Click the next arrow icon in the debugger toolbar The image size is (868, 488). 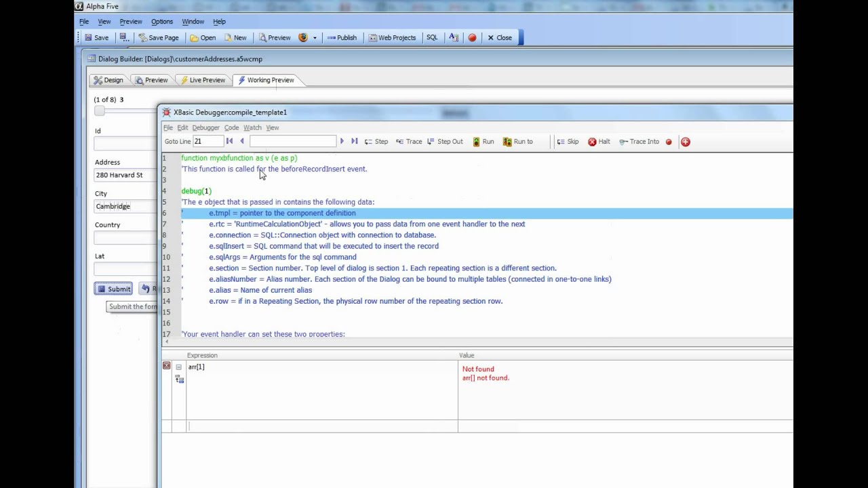tap(342, 142)
